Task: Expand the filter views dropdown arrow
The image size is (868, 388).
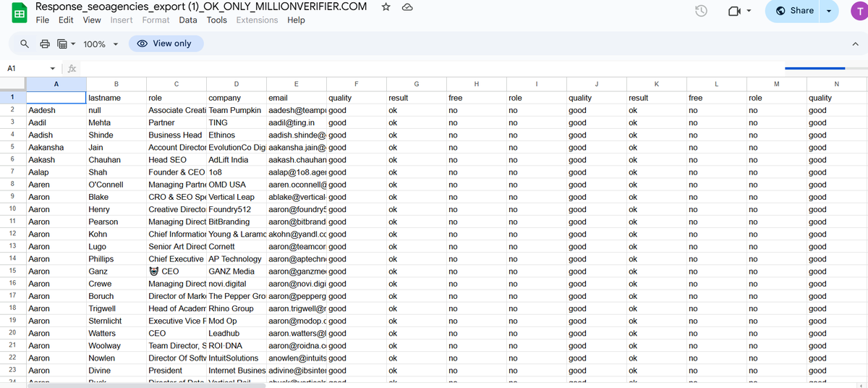Action: [x=73, y=44]
